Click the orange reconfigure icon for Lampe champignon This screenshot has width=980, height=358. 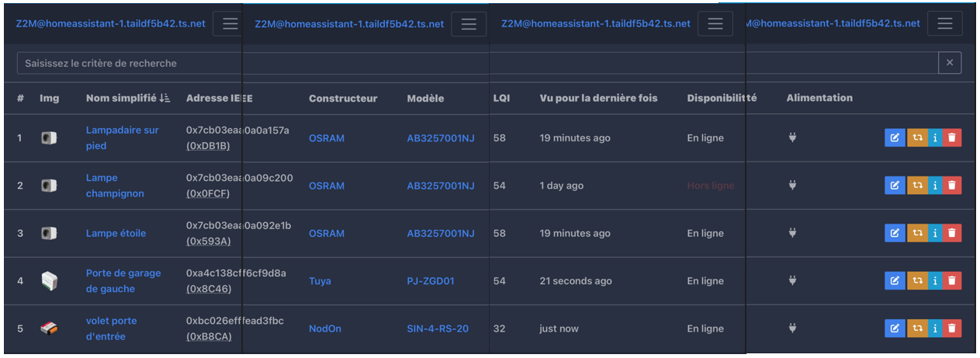point(916,186)
